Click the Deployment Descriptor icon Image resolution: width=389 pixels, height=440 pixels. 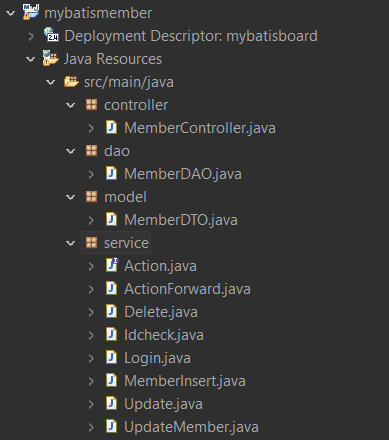pyautogui.click(x=51, y=35)
